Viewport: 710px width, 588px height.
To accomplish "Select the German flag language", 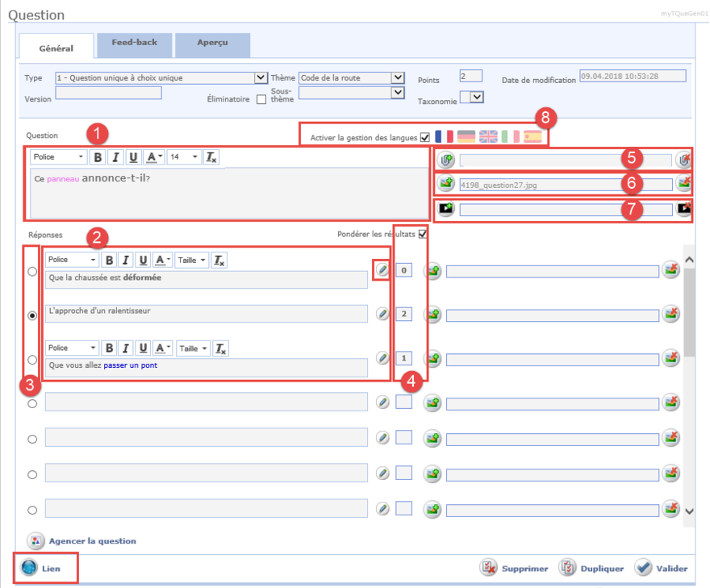I will click(466, 137).
